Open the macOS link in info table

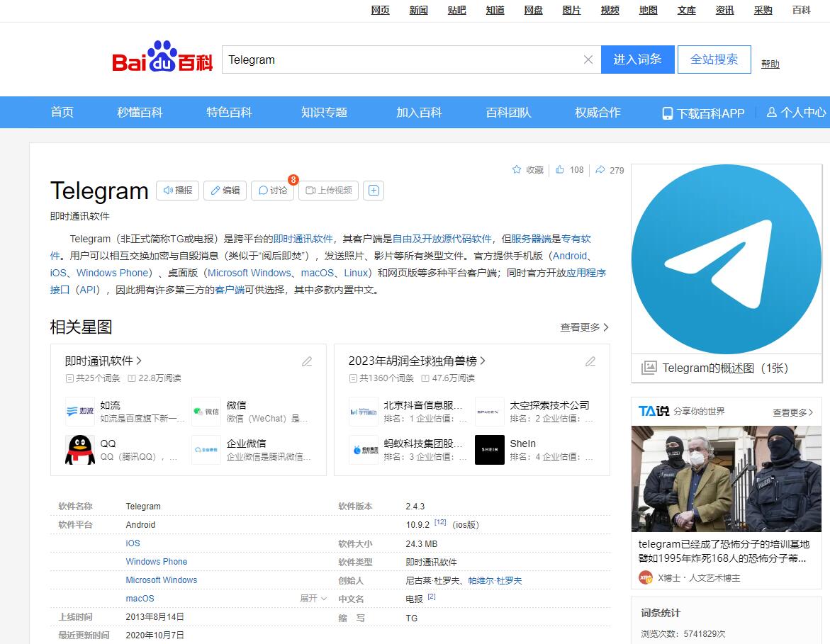(140, 599)
